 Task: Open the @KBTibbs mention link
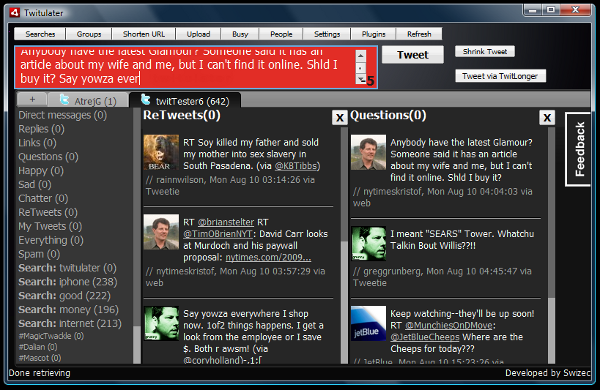pyautogui.click(x=296, y=166)
